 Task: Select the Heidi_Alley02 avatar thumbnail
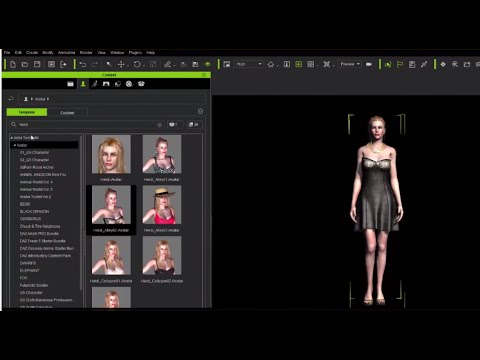pyautogui.click(x=111, y=205)
